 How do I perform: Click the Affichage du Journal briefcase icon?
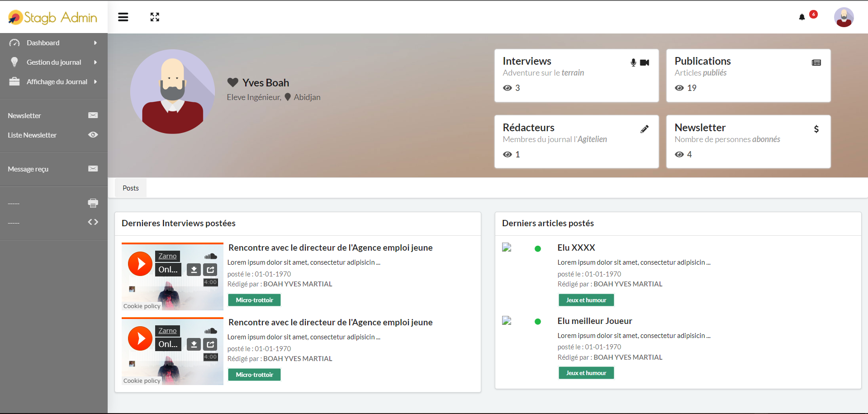click(14, 81)
